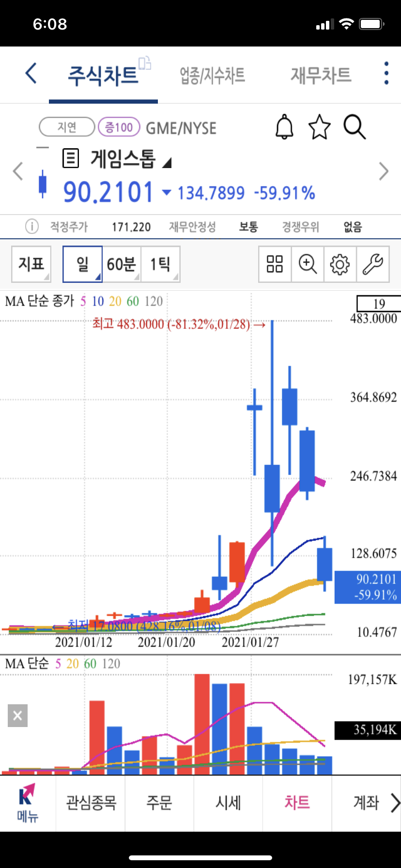Tap the zoom-in magnifier on chart toolbar
The width and height of the screenshot is (401, 868).
point(308,264)
